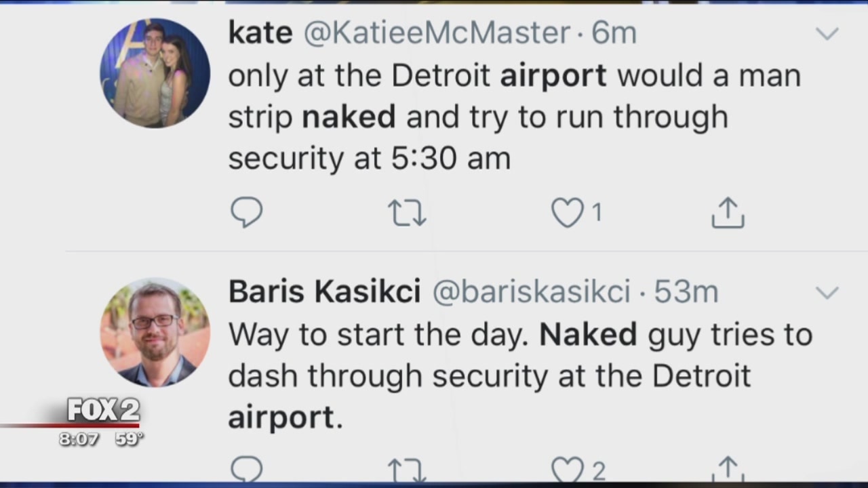The image size is (868, 488).
Task: Visit the @bariskasikci handle
Action: pyautogui.click(x=532, y=292)
